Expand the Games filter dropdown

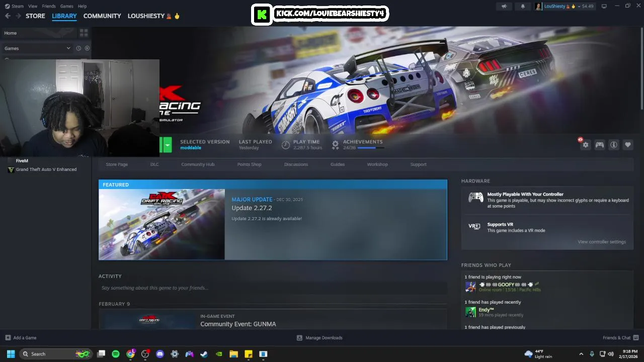pos(37,48)
